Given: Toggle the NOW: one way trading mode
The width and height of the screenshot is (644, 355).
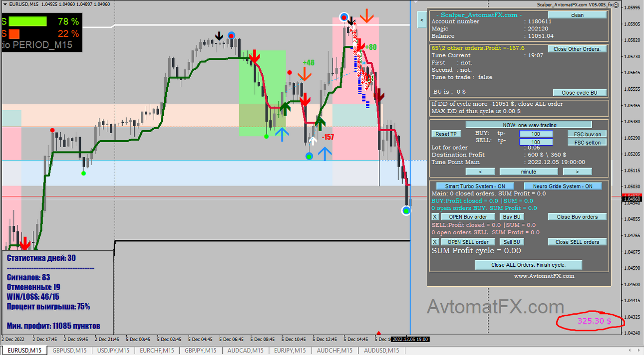Looking at the screenshot, I should (x=529, y=125).
